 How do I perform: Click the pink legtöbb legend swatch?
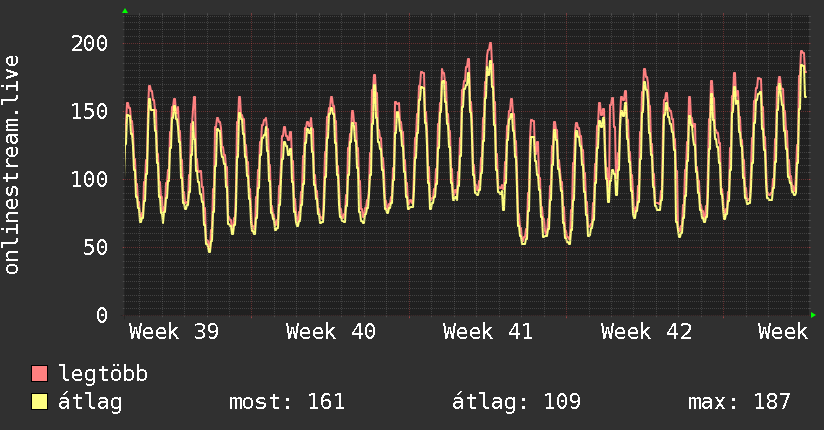pos(39,373)
